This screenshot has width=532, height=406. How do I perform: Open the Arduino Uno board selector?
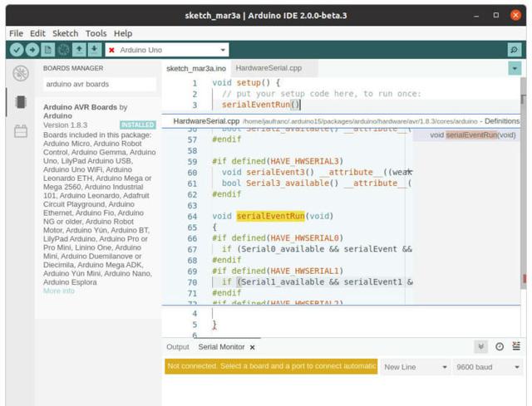click(x=167, y=50)
